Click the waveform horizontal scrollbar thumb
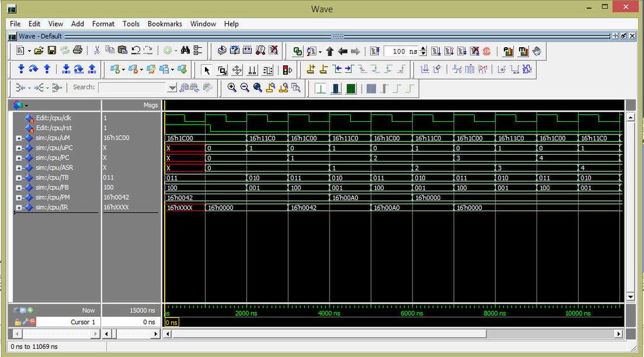644x357 pixels. tap(330, 334)
